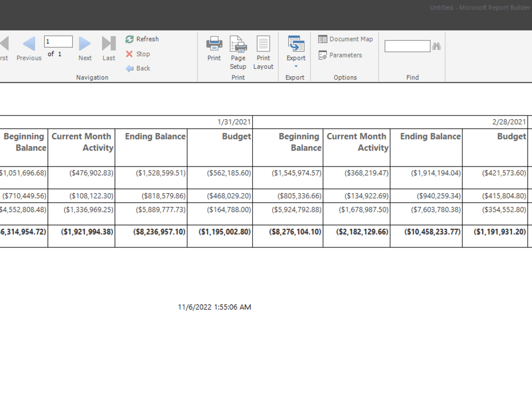Click the Next page arrow icon
The height and width of the screenshot is (399, 532).
[85, 44]
